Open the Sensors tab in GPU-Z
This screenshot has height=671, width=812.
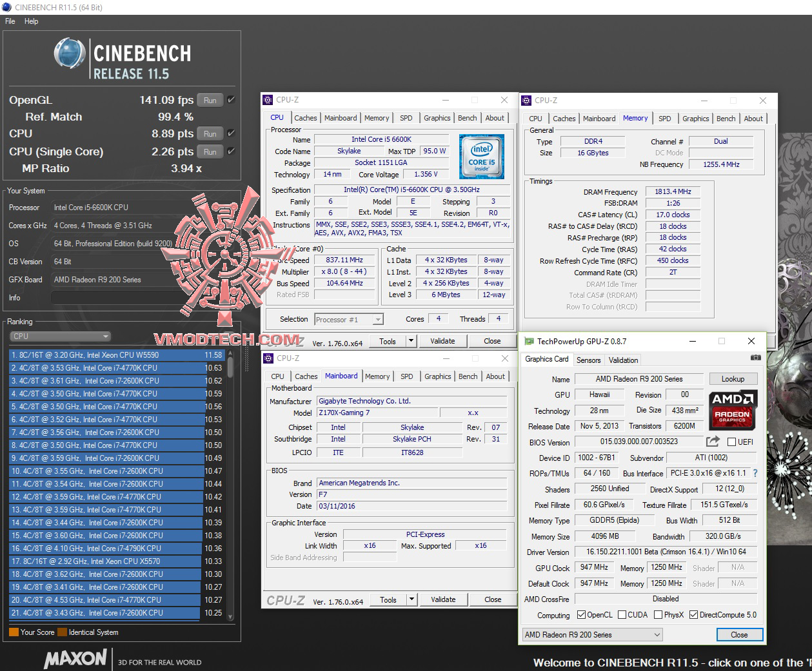click(588, 360)
